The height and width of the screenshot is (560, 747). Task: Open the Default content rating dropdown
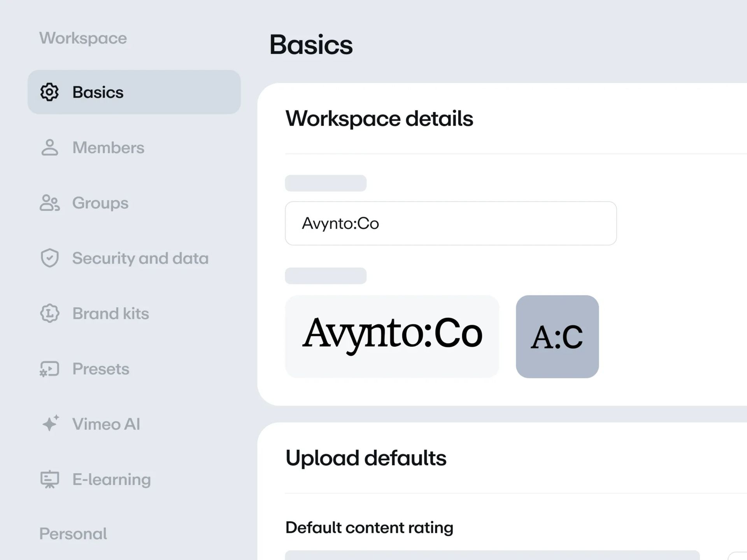coord(492,555)
